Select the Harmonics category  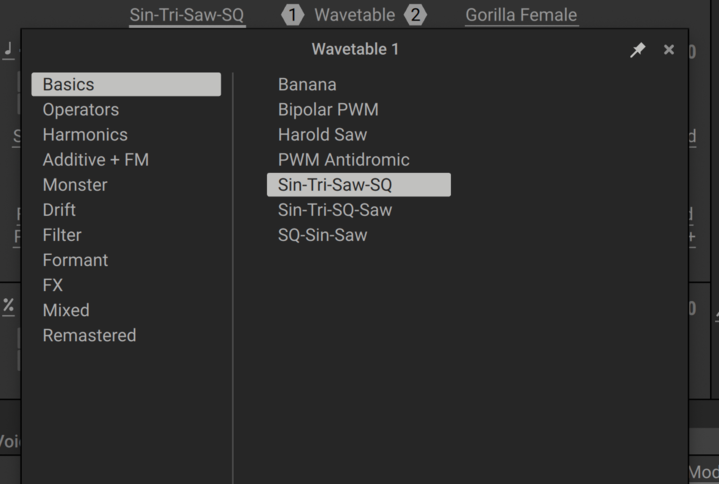click(85, 135)
